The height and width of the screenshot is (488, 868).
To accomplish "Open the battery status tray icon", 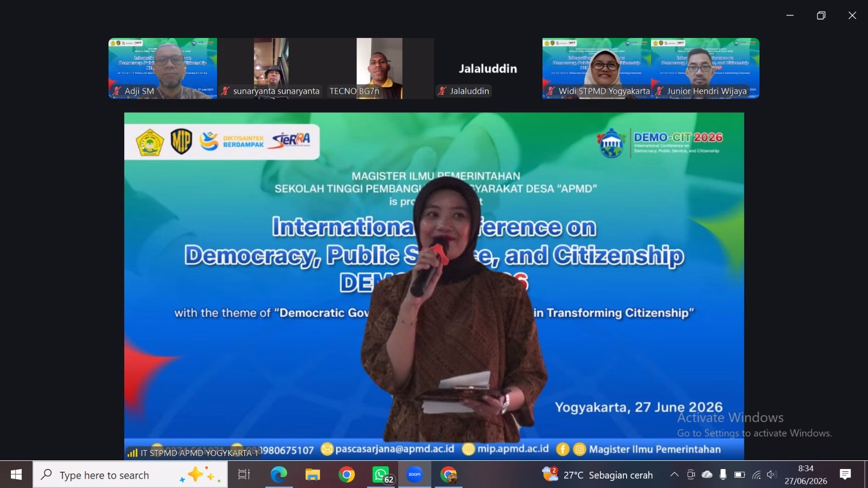I will [x=739, y=475].
